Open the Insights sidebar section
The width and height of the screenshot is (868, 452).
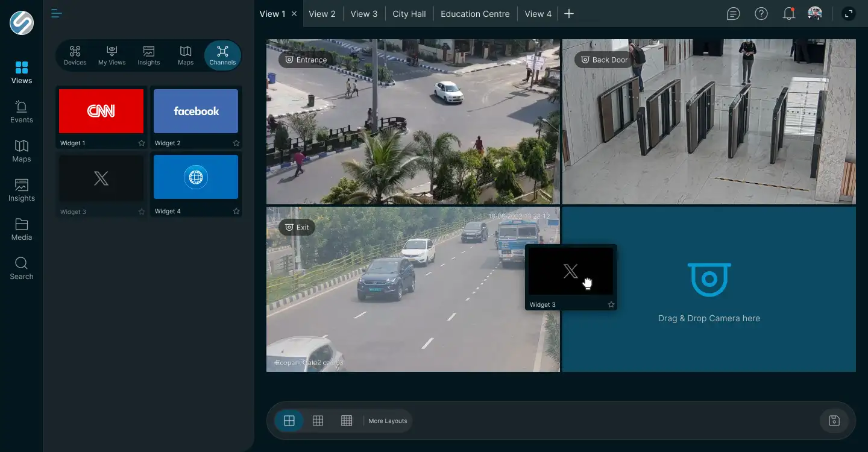(x=21, y=190)
